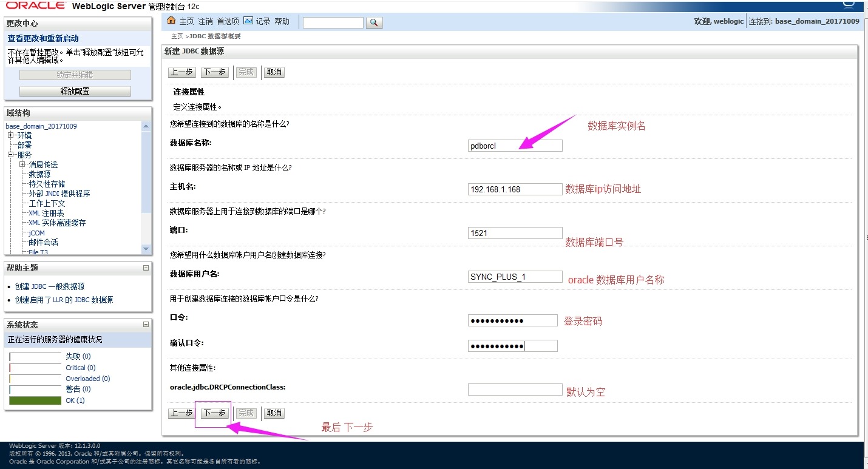
Task: Click the top 完成 button
Action: (x=246, y=72)
